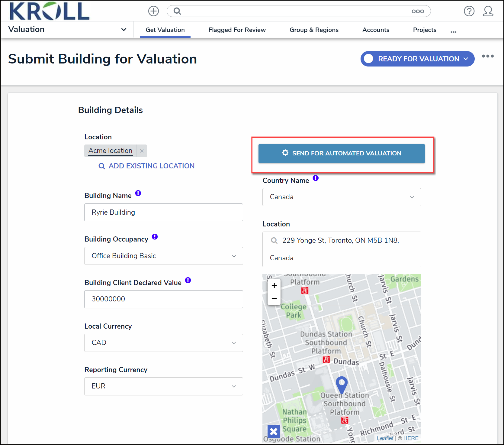The image size is (504, 445).
Task: Click the three-circles options icon in search bar
Action: tap(418, 11)
